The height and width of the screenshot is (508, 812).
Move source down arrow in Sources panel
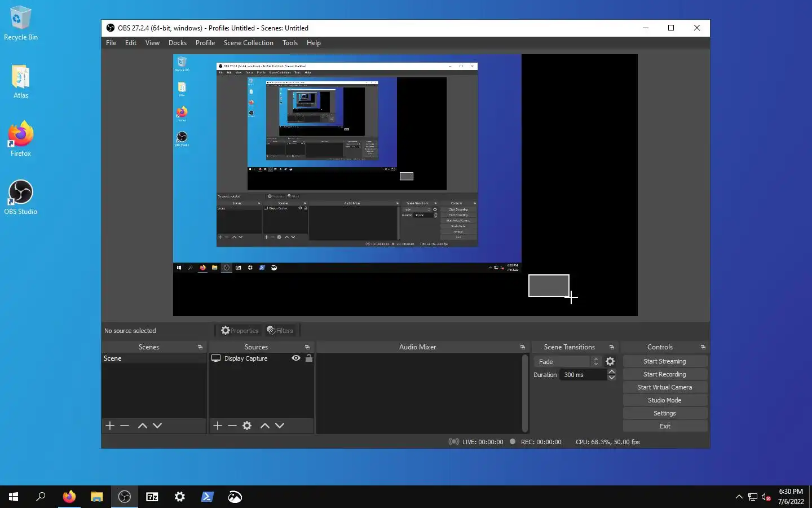(280, 426)
